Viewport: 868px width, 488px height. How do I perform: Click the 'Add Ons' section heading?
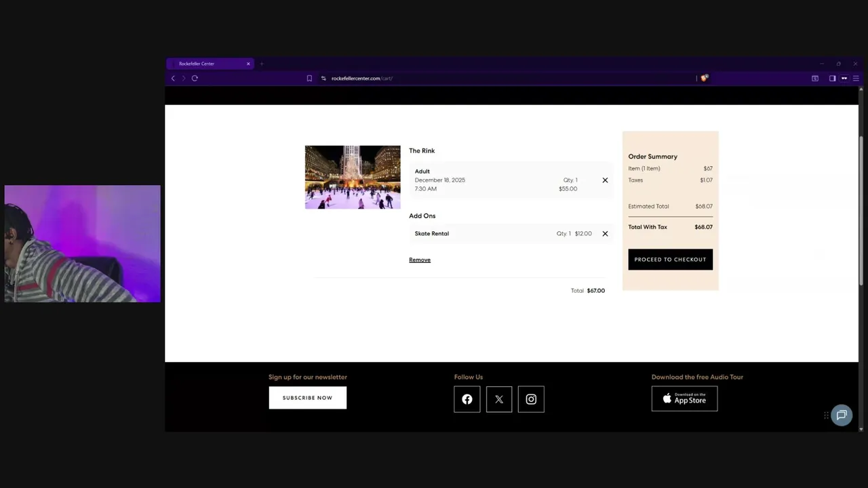(x=422, y=216)
